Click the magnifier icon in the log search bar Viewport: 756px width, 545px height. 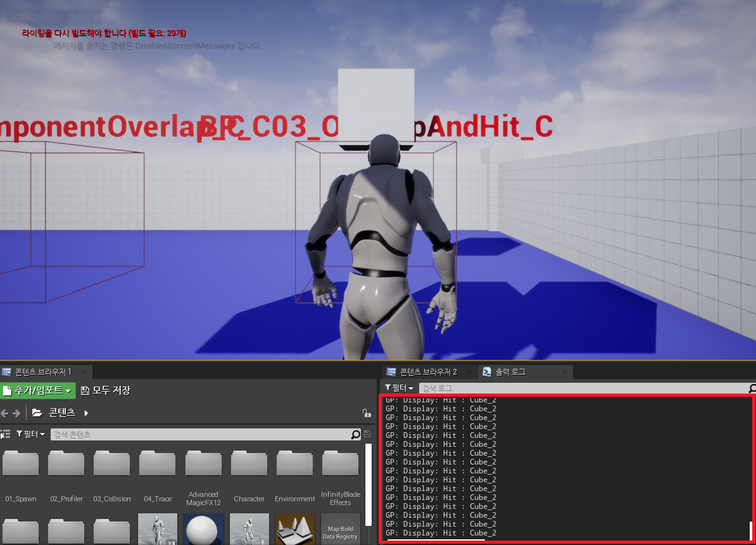point(752,387)
